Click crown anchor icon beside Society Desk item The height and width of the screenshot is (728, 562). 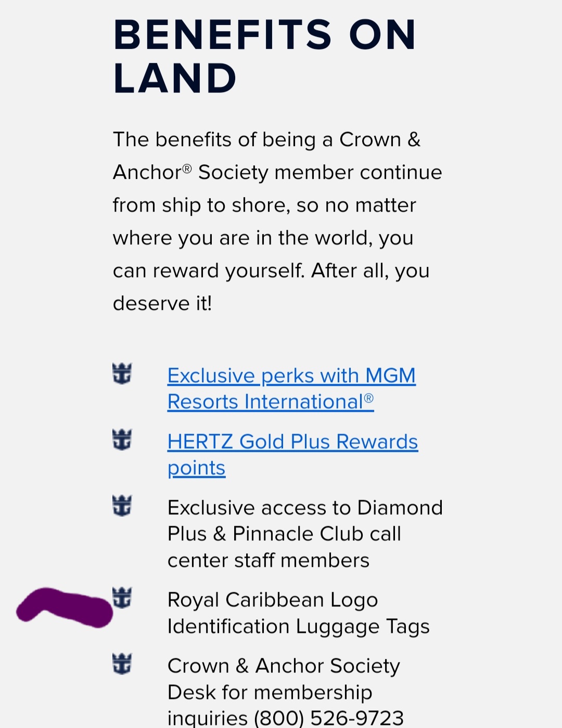[x=122, y=664]
